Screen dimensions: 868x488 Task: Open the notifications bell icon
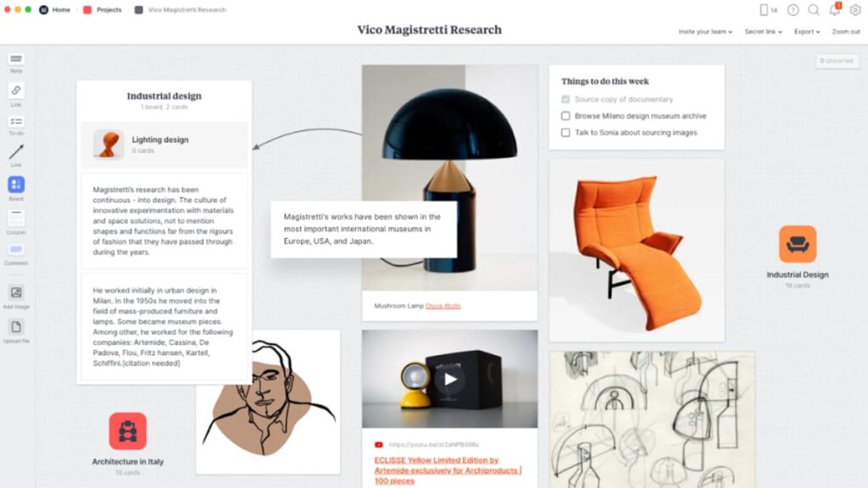[x=834, y=9]
